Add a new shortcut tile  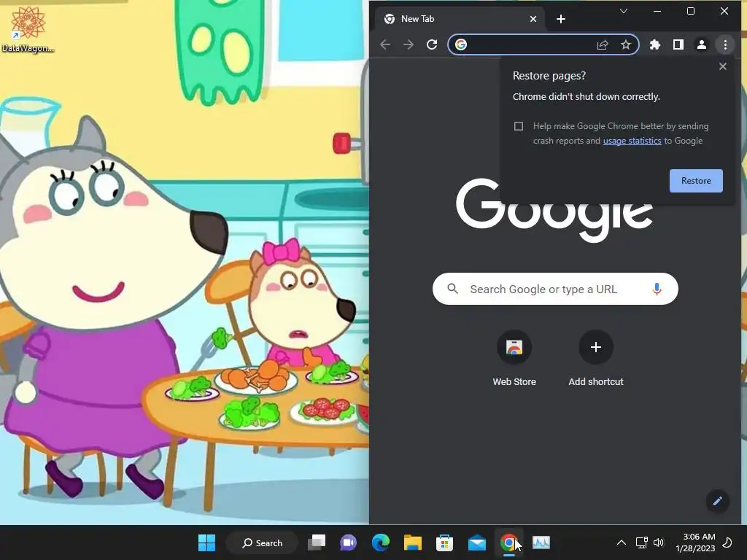point(595,358)
